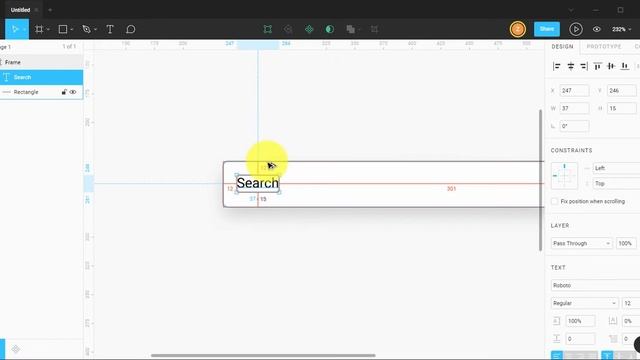Viewport: 640px width, 360px height.
Task: Select the Frame layer
Action: pyautogui.click(x=41, y=62)
